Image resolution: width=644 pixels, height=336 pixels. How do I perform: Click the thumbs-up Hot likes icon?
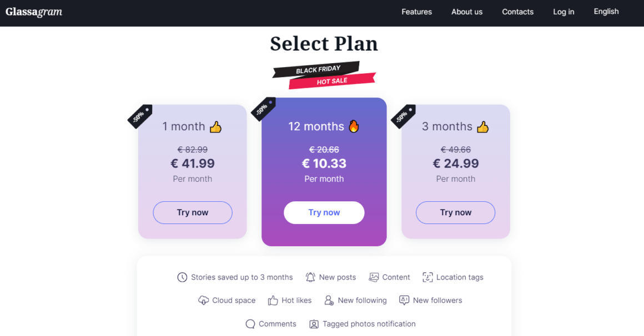pos(273,301)
